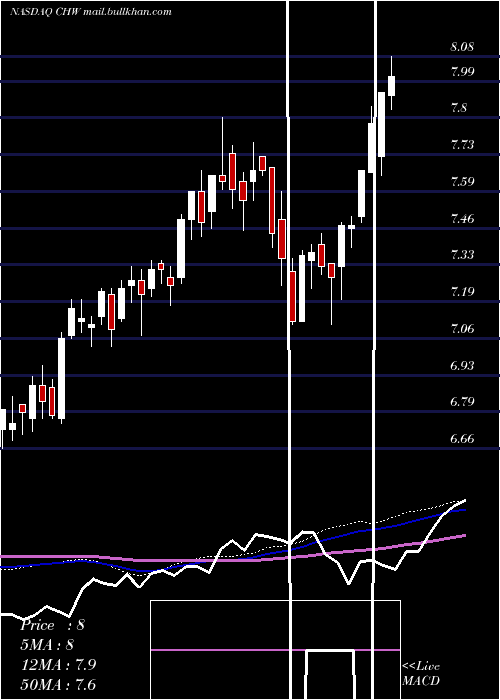Click the 7.46 price level label

click(x=462, y=219)
